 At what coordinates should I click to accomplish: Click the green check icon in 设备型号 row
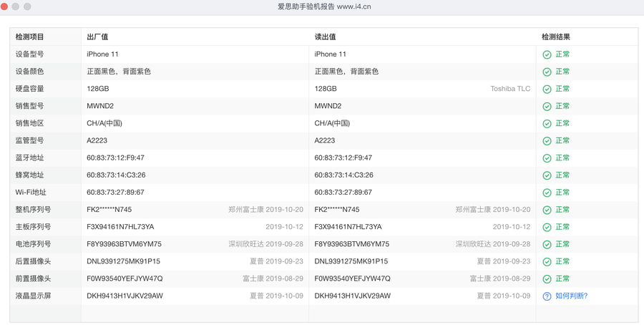coord(547,54)
